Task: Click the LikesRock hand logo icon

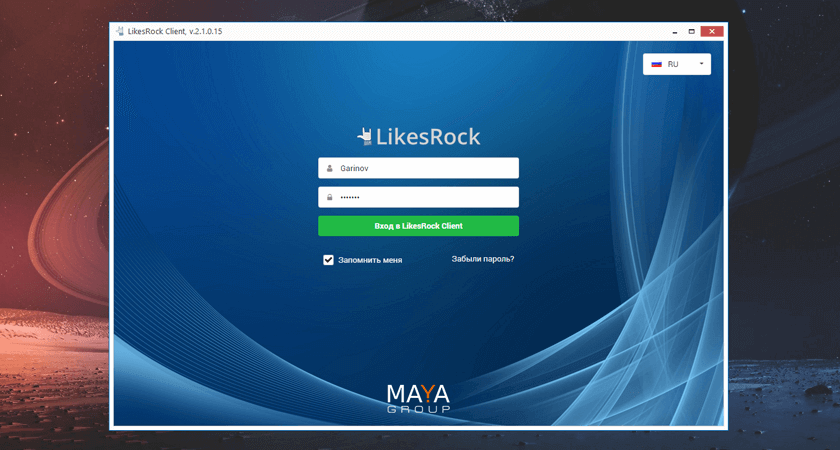Action: [x=365, y=137]
